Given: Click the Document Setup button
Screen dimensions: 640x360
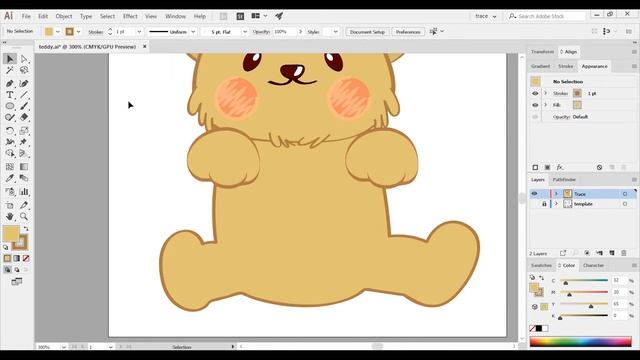Looking at the screenshot, I should [367, 31].
